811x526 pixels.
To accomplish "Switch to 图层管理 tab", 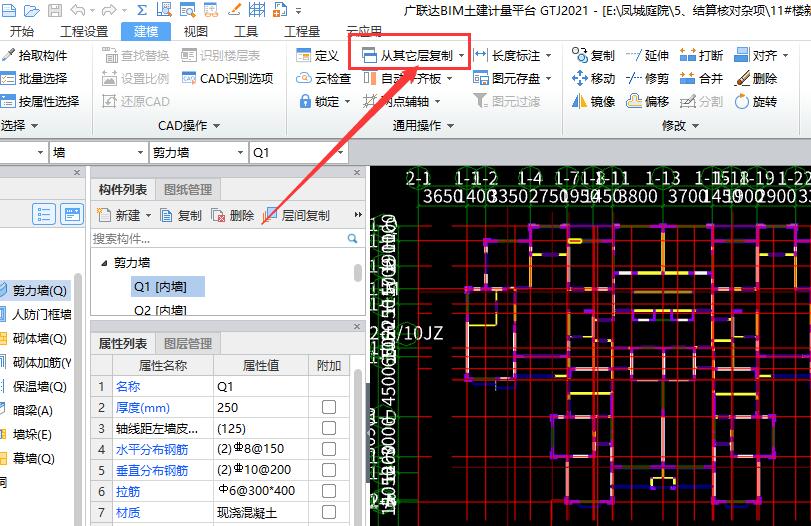I will click(188, 343).
